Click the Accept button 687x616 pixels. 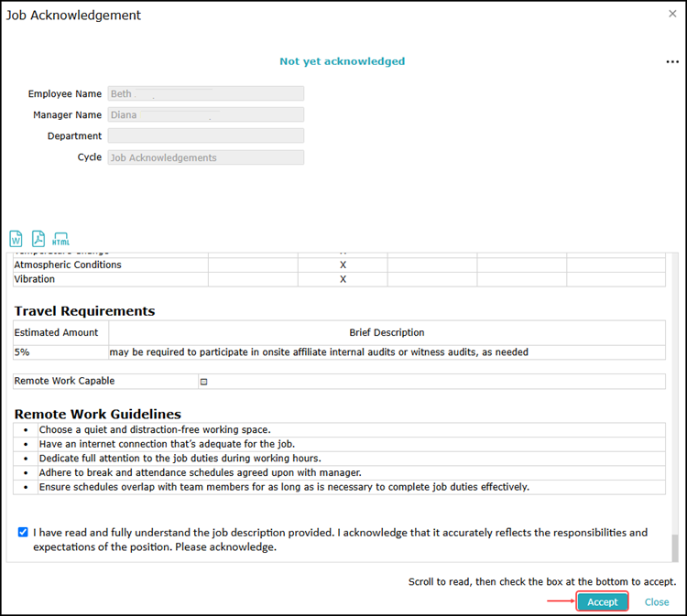coord(602,601)
